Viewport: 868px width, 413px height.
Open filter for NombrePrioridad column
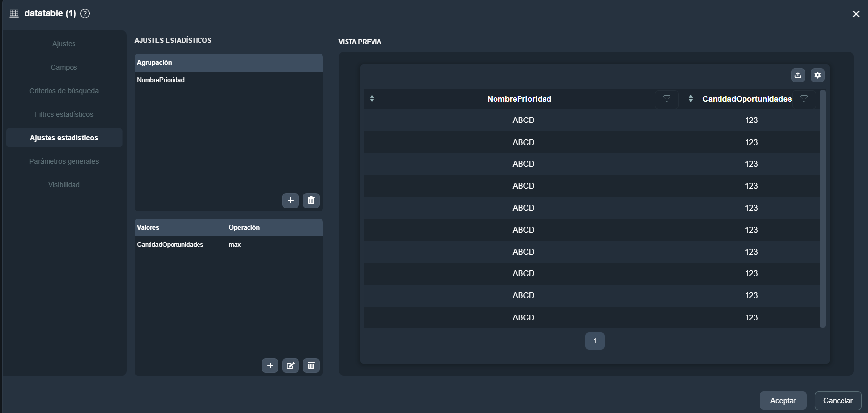667,99
